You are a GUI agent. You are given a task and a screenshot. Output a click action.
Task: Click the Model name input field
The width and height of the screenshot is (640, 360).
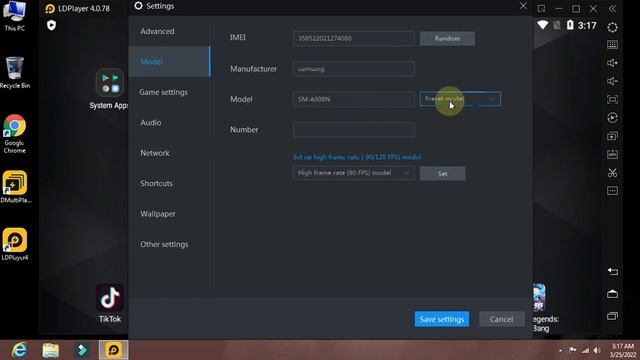point(353,99)
